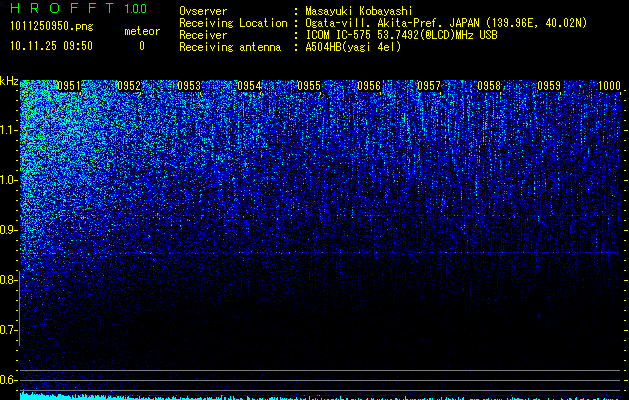Click the 0.6 frequency axis label
The image size is (629, 400).
click(x=9, y=380)
